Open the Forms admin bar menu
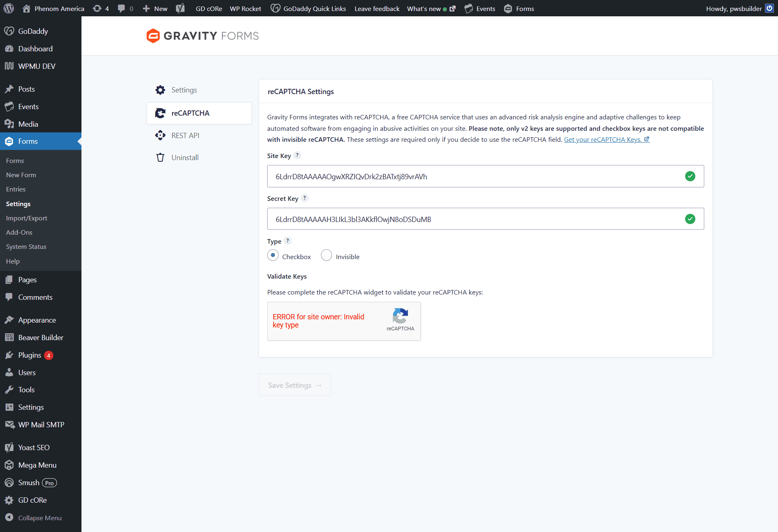The width and height of the screenshot is (778, 532). 519,9
